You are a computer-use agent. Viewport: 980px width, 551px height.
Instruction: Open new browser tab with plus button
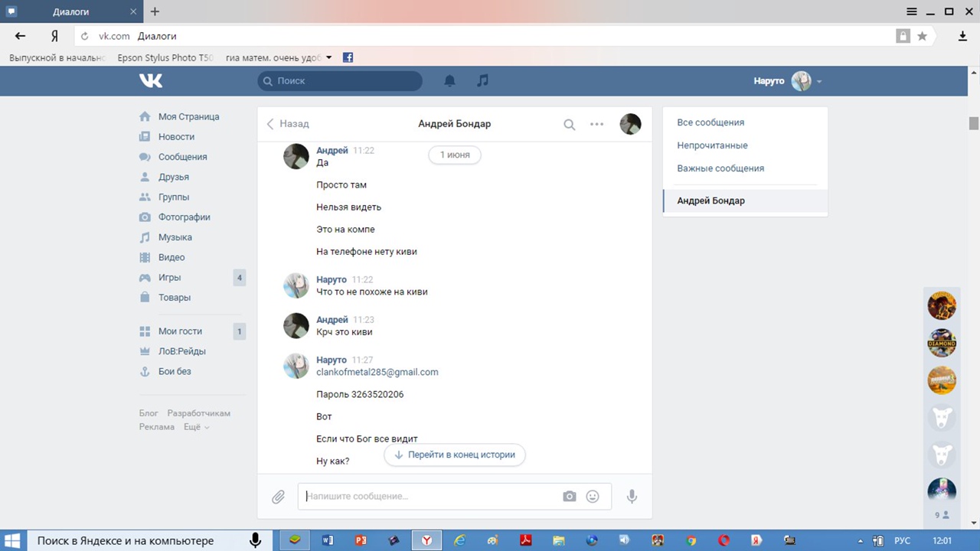point(155,11)
